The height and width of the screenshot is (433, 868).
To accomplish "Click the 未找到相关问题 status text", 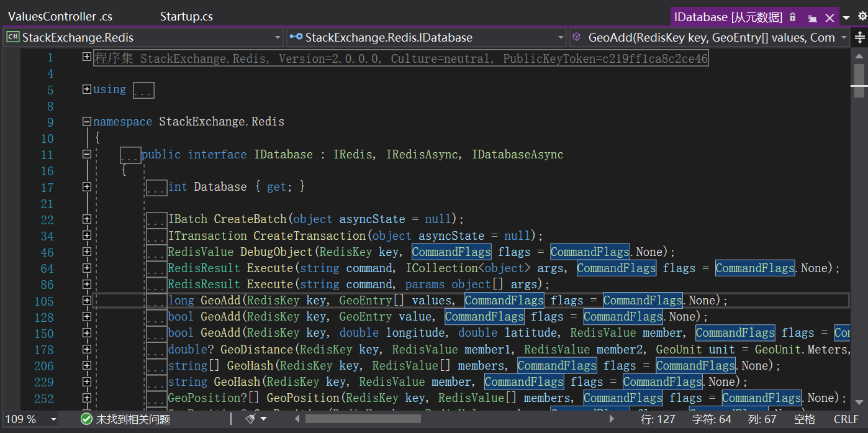I will [133, 419].
